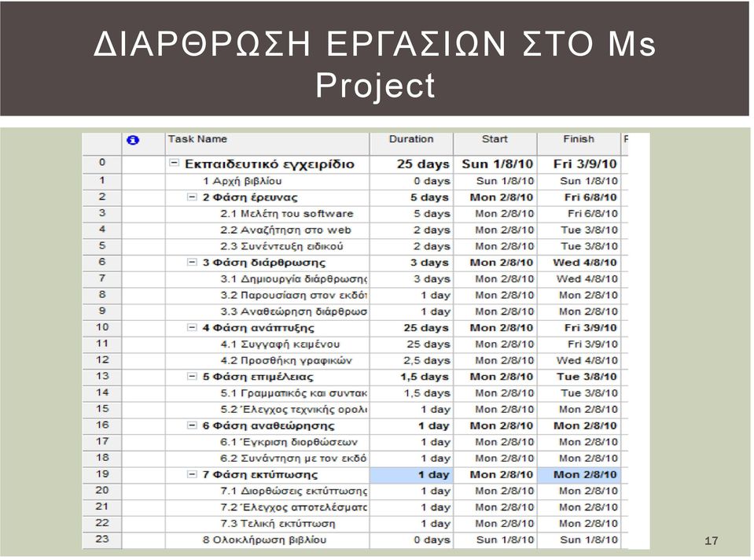This screenshot has height=560, width=754.
Task: Select the task 8 Ολοκλήρωση βιβλίου
Action: pos(264,540)
